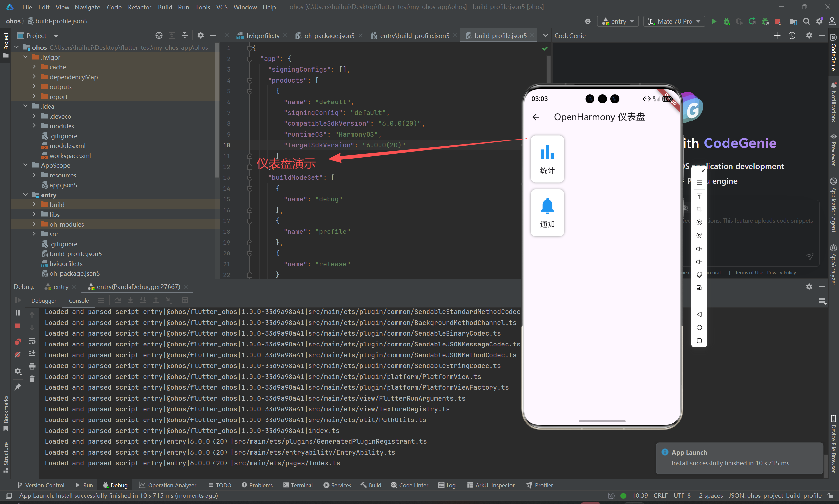The height and width of the screenshot is (504, 839).
Task: Open the Privacy Policy link
Action: pos(781,273)
